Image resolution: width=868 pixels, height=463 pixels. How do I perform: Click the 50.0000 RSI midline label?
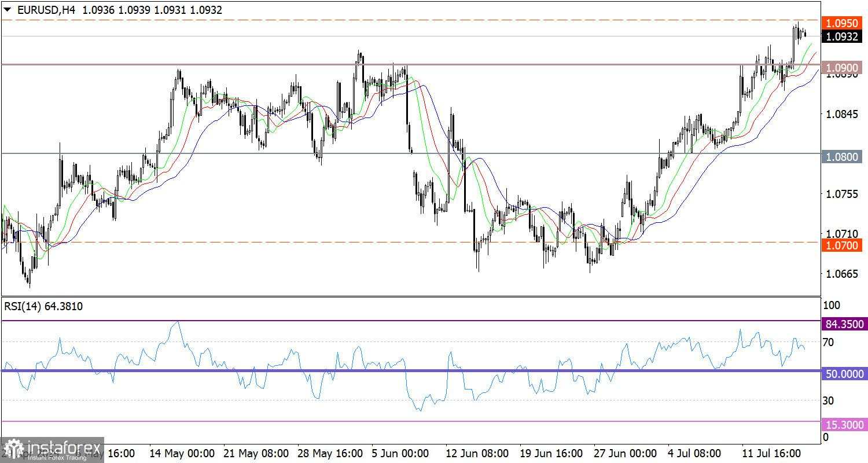[x=844, y=374]
